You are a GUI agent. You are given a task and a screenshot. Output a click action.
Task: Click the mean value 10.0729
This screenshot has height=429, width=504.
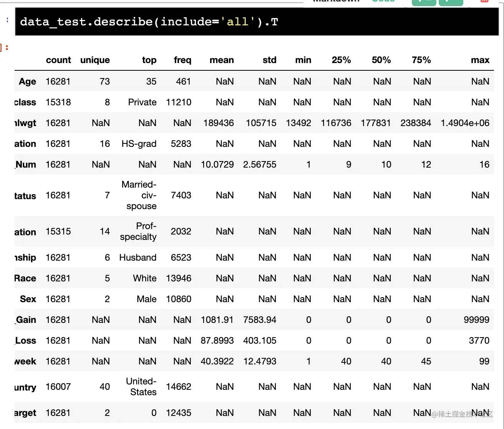(217, 165)
